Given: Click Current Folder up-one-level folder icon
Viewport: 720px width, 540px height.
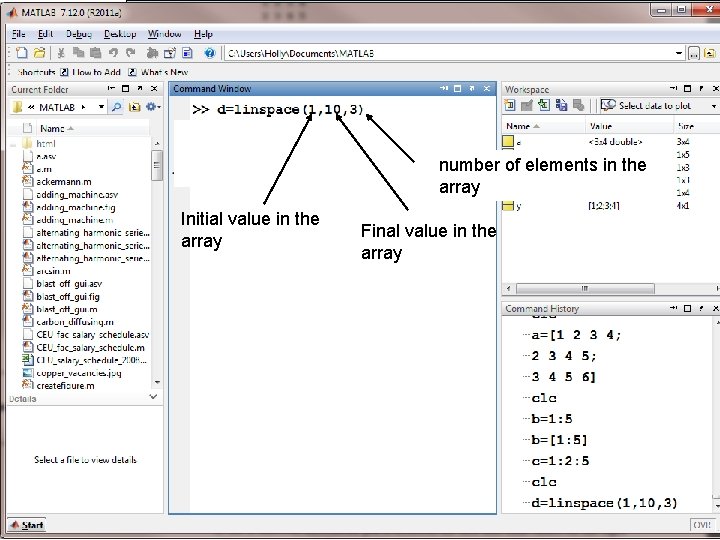Looking at the screenshot, I should [x=135, y=107].
